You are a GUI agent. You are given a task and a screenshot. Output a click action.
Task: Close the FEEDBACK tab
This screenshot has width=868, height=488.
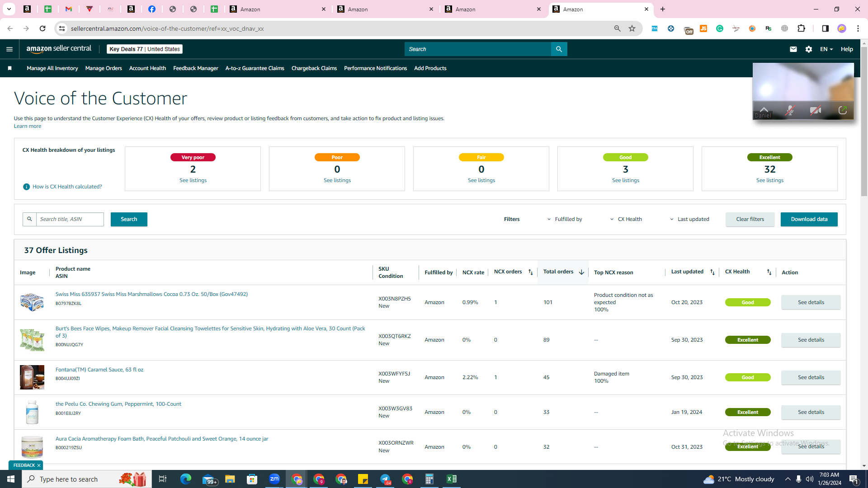[39, 465]
